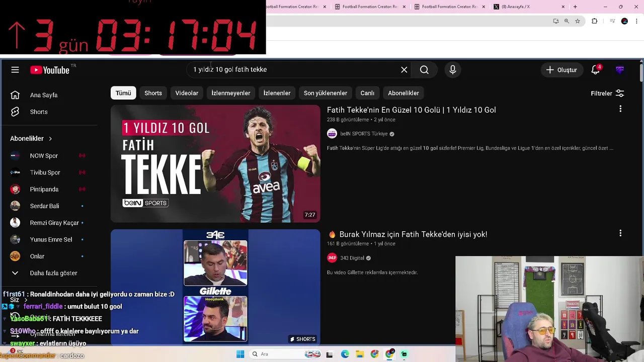Click the YouTube logo
Screen dimensions: 644x362
click(x=50, y=70)
